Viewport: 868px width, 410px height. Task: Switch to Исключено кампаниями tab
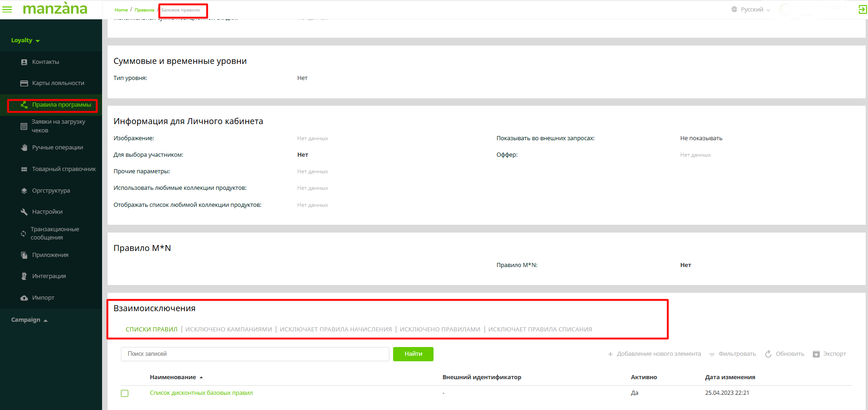[x=228, y=330]
